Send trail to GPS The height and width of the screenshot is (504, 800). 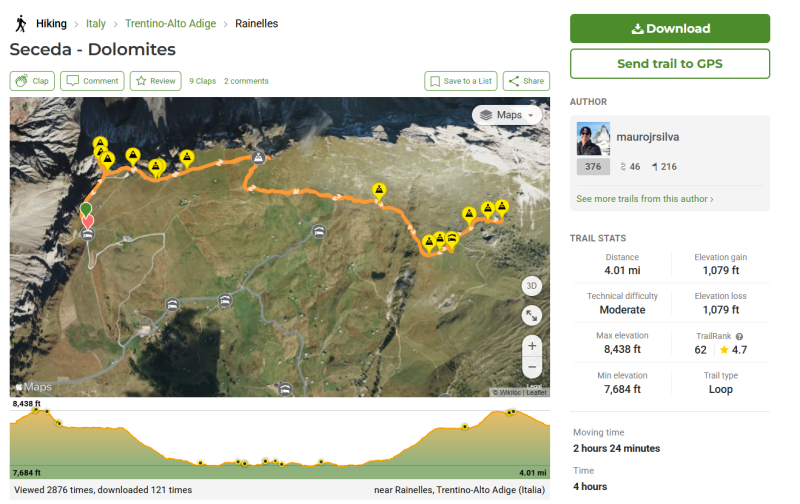tap(669, 64)
